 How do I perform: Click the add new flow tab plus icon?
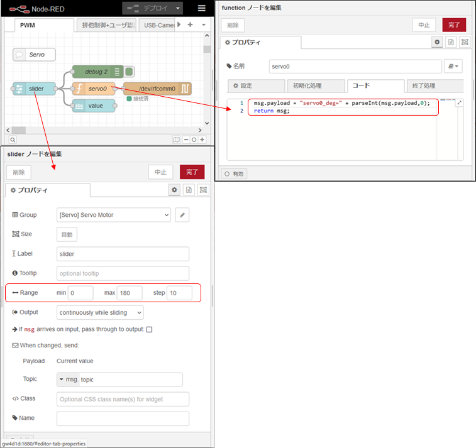pyautogui.click(x=190, y=25)
